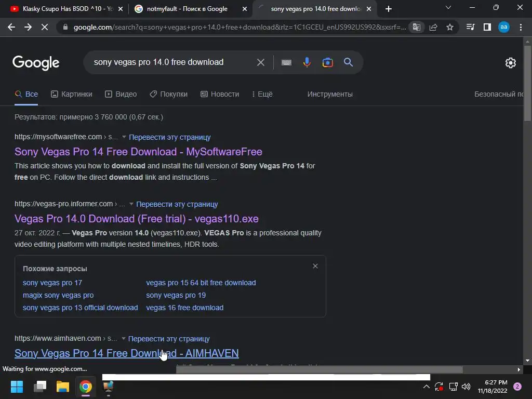Open the volume control in tray
The height and width of the screenshot is (399, 532).
click(x=466, y=387)
